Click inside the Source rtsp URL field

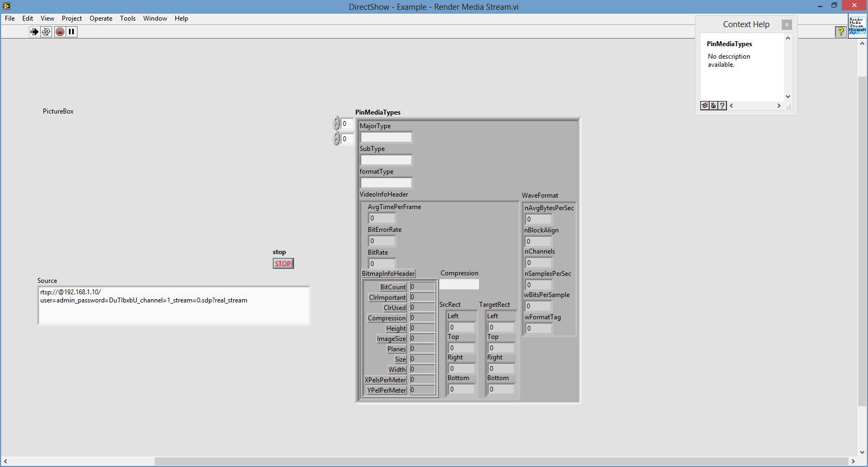(x=174, y=305)
